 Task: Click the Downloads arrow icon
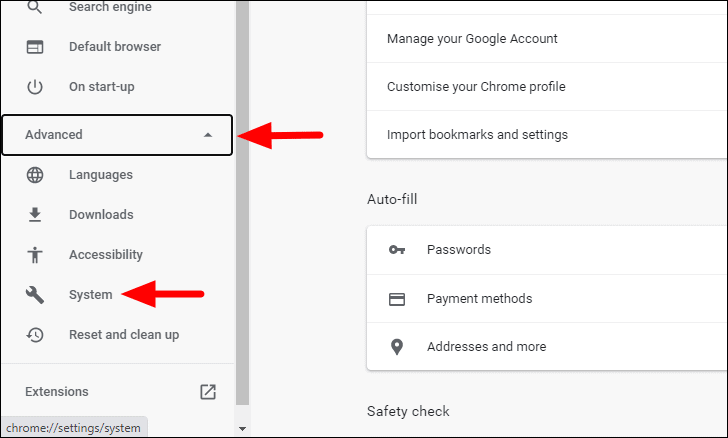pos(35,215)
